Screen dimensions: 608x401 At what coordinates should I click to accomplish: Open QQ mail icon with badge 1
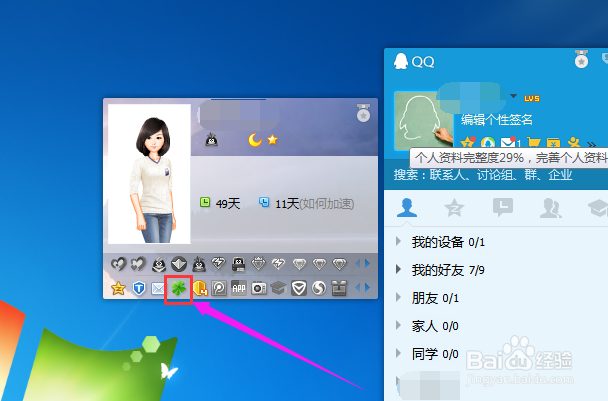click(508, 142)
